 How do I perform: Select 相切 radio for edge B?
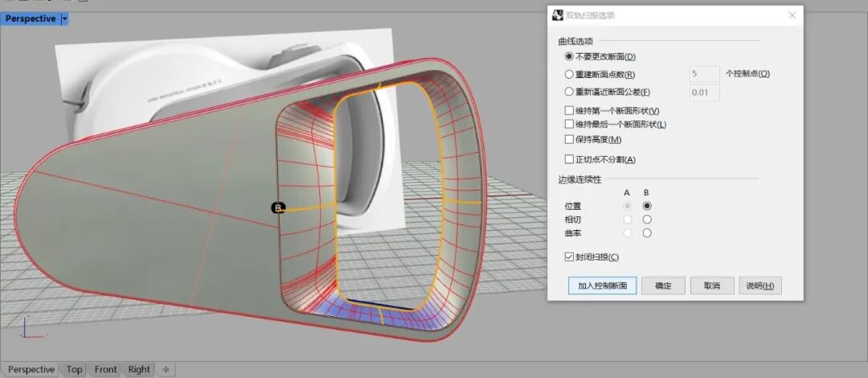pos(646,220)
